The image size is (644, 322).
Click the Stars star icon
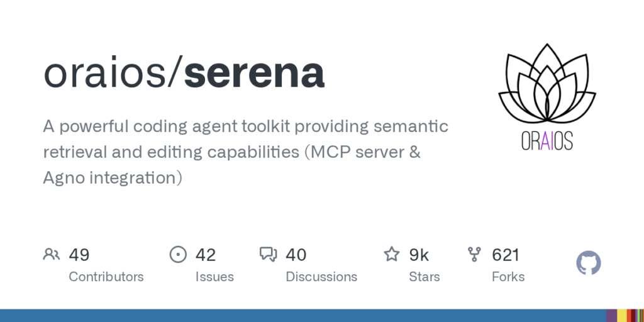391,254
